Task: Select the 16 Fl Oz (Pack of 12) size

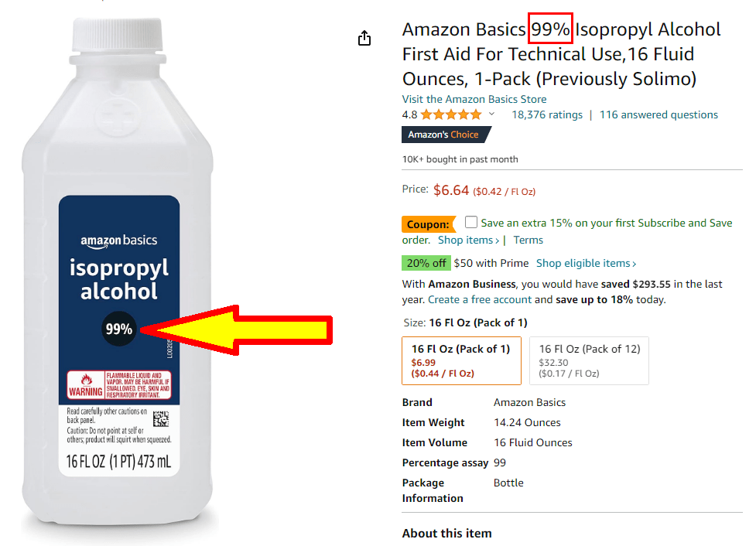Action: [x=589, y=360]
